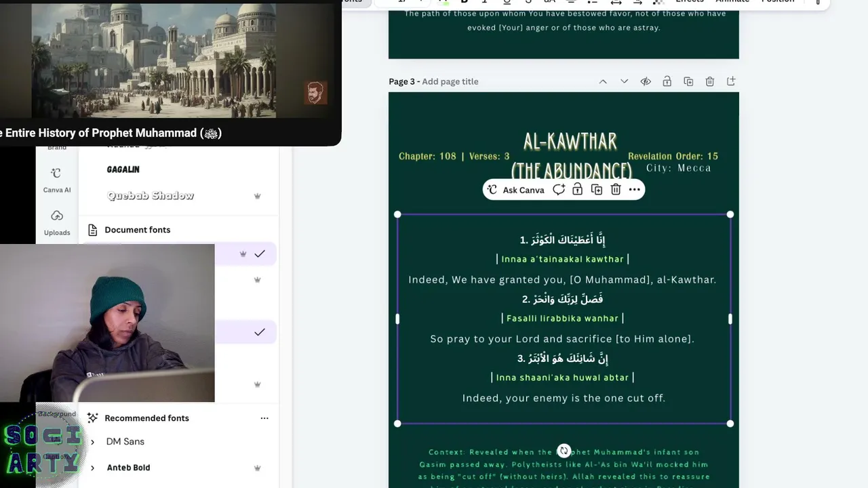Delete the selected text box
The width and height of the screenshot is (868, 488).
point(616,190)
